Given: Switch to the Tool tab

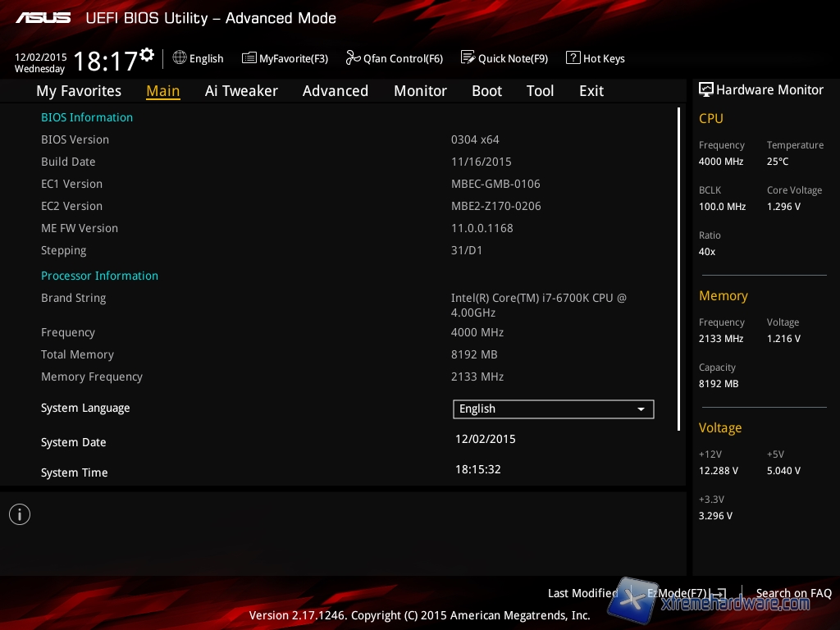Looking at the screenshot, I should pyautogui.click(x=541, y=91).
